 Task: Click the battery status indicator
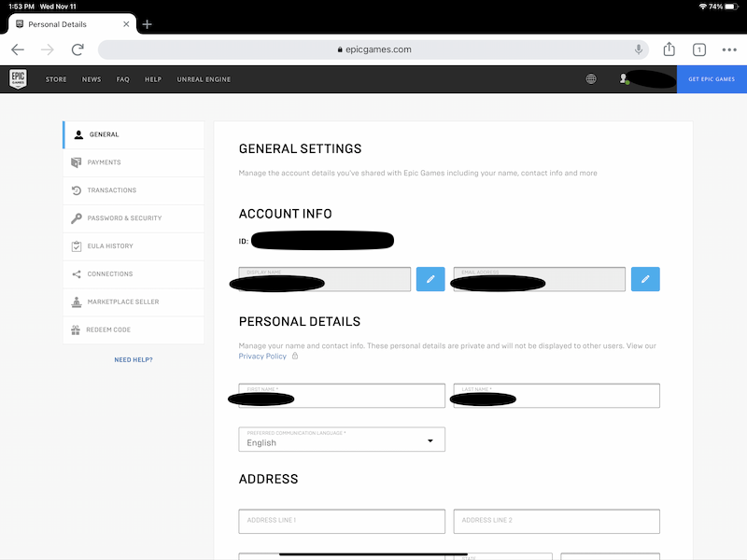[x=732, y=7]
